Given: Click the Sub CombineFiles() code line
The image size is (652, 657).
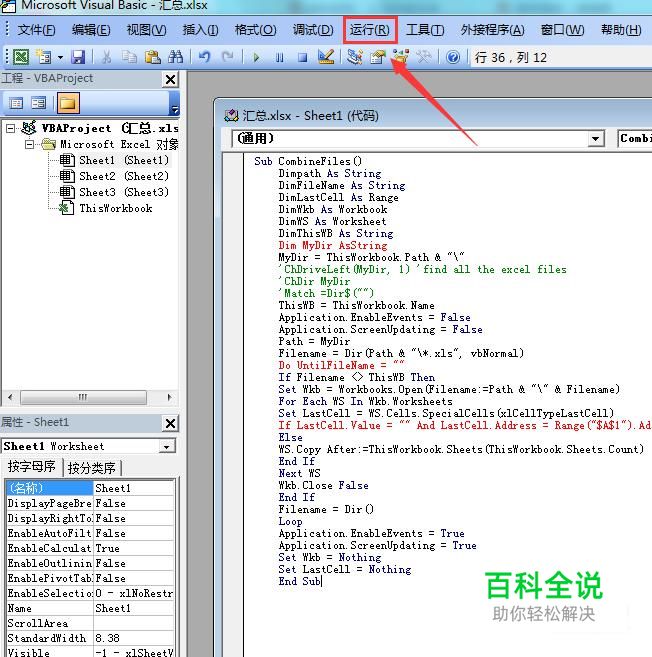Looking at the screenshot, I should pyautogui.click(x=308, y=161).
